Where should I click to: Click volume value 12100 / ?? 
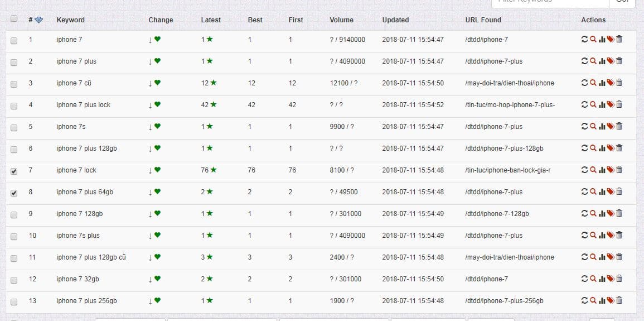344,83
